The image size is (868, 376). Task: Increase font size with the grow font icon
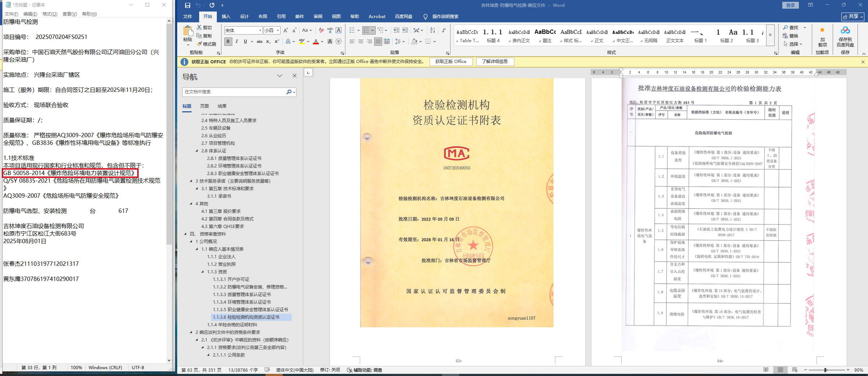[x=286, y=30]
